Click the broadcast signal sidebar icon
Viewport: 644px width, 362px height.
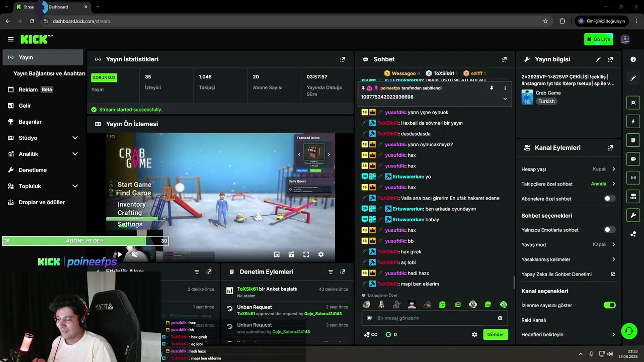point(633,177)
